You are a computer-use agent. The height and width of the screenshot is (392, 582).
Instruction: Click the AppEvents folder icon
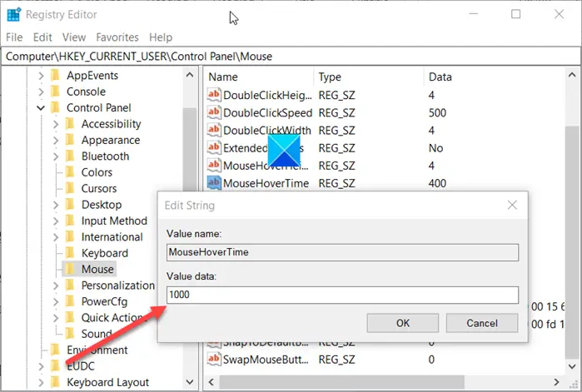(55, 75)
